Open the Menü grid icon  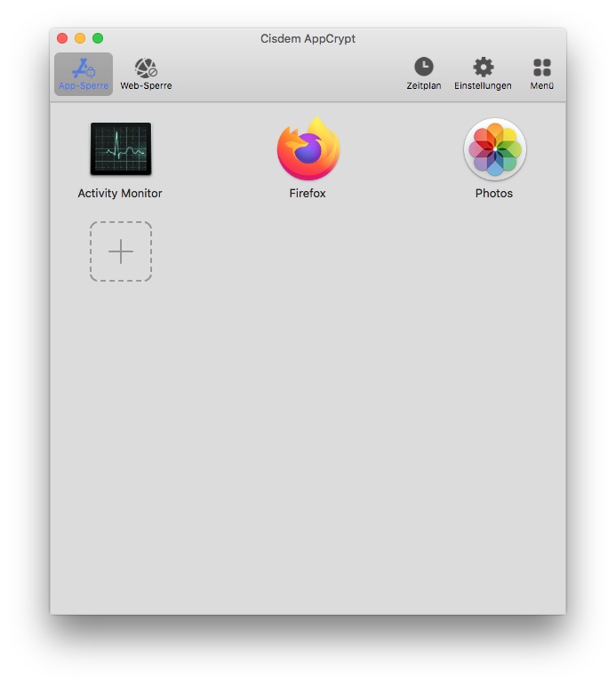click(x=542, y=68)
